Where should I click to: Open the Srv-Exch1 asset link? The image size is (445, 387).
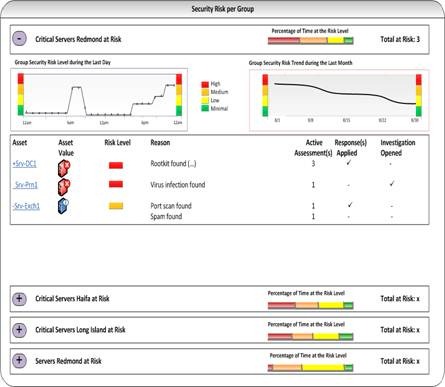tap(26, 206)
